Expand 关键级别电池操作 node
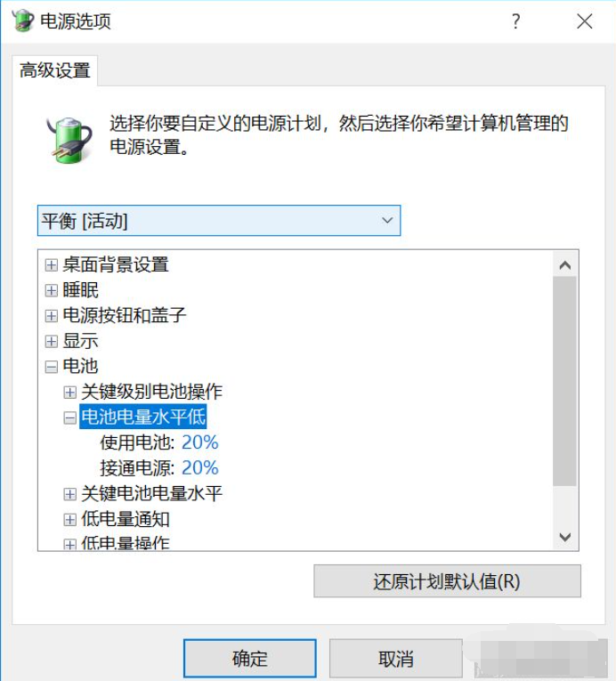This screenshot has width=616, height=681. click(69, 393)
